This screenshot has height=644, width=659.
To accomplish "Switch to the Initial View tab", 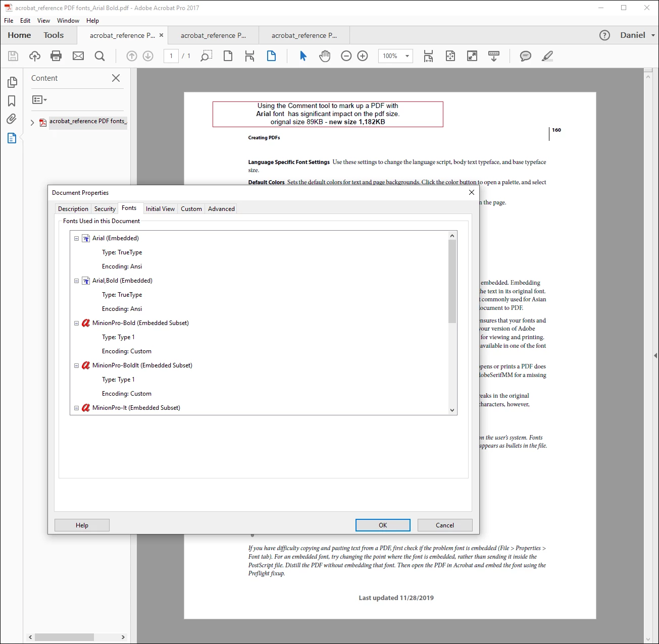I will [160, 209].
